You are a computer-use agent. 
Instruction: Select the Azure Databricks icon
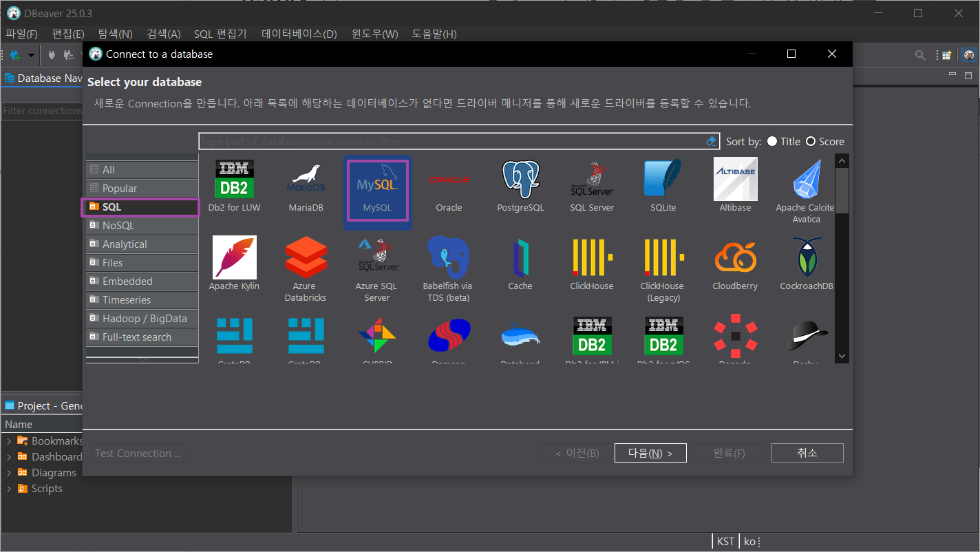[306, 257]
